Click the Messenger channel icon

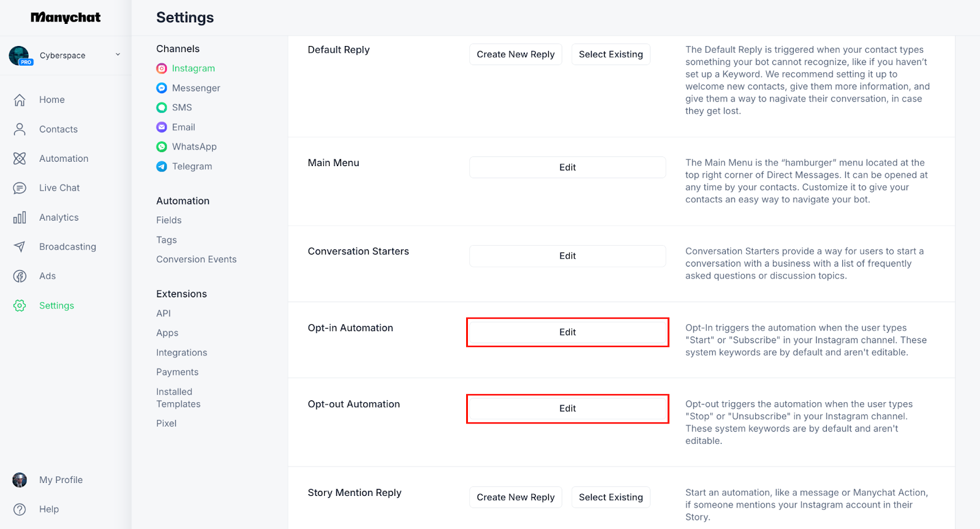[162, 88]
